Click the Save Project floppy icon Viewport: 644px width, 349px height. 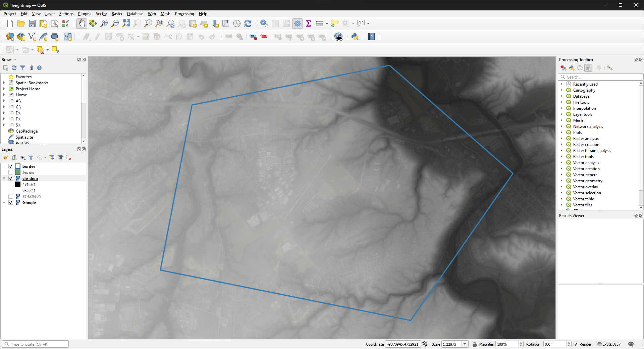[x=32, y=23]
